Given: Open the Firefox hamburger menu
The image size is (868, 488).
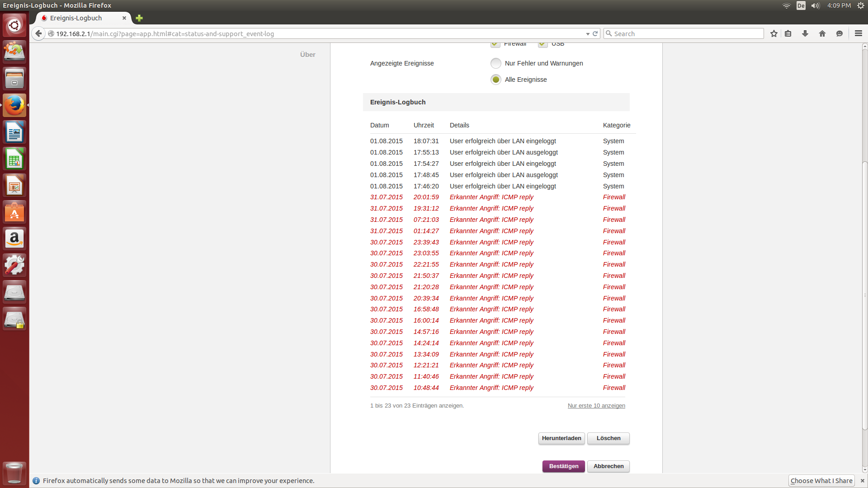Looking at the screenshot, I should click(x=858, y=33).
